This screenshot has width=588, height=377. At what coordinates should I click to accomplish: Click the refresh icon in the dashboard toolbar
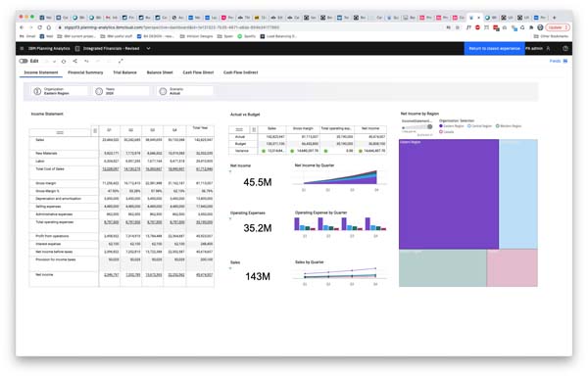pyautogui.click(x=64, y=61)
